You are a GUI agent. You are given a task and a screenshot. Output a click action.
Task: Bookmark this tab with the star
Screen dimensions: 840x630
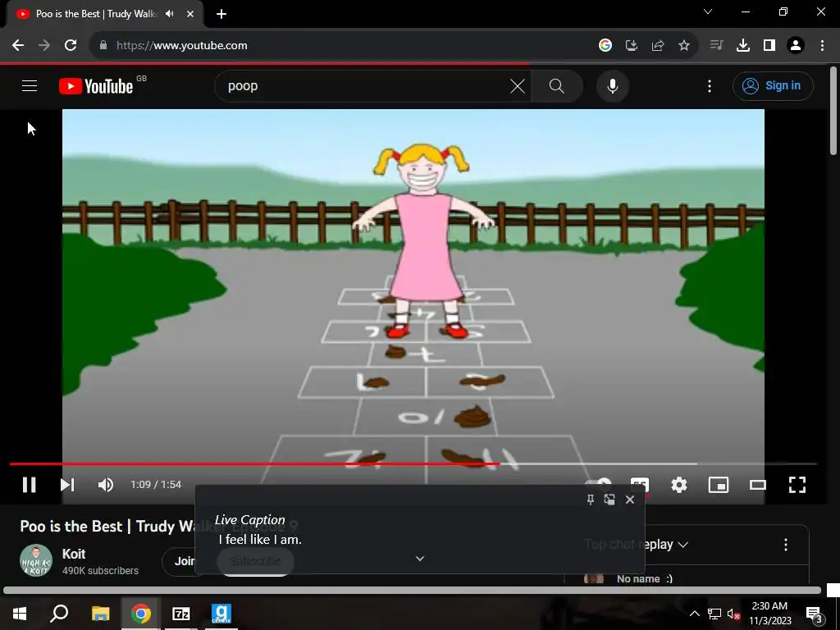[x=684, y=46]
